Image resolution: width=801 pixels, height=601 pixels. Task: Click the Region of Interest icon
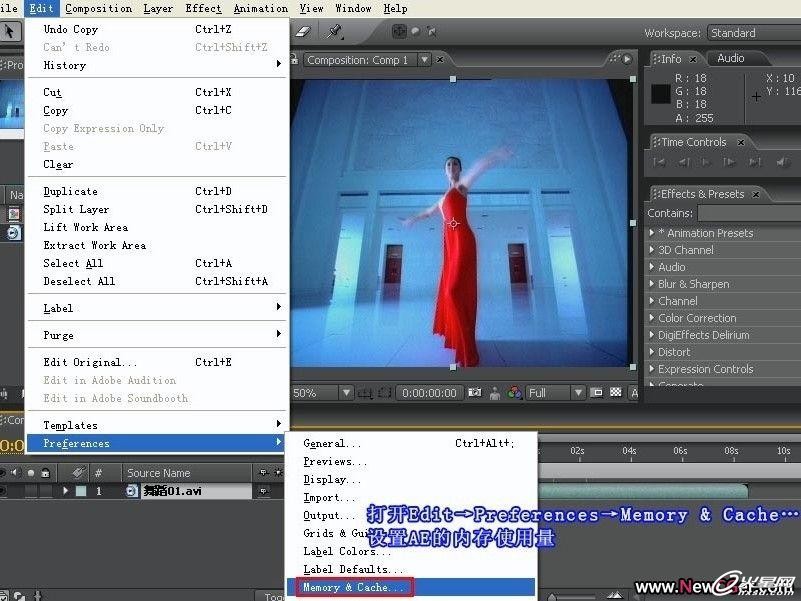pos(597,393)
